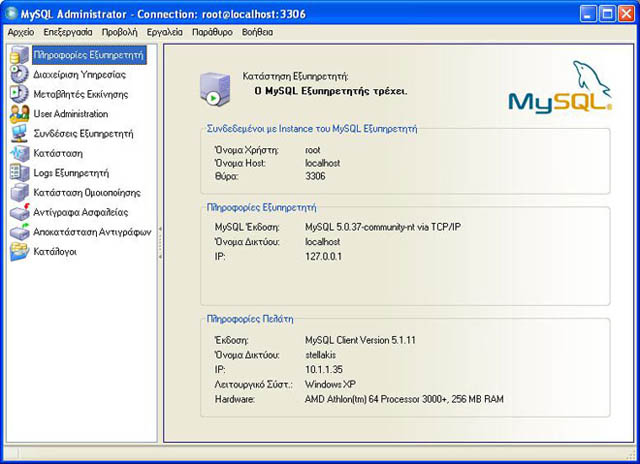This screenshot has height=464, width=640.
Task: Open the Βοήθεια menu
Action: point(257,32)
